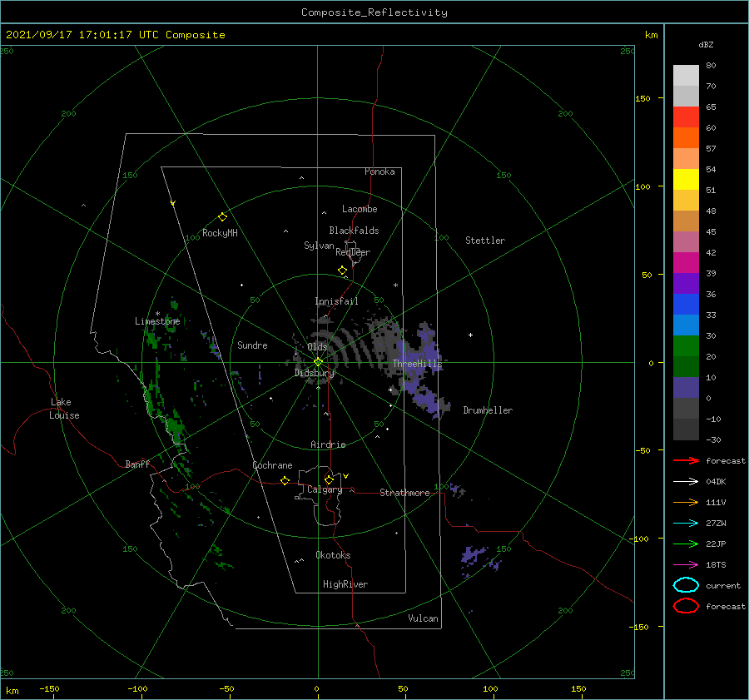The image size is (749, 700).
Task: Pick the purple 39-36 dBZ swatch
Action: click(686, 283)
